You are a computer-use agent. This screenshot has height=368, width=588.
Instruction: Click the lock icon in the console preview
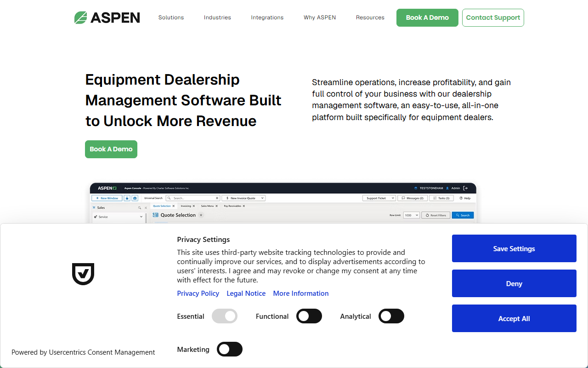pyautogui.click(x=127, y=198)
